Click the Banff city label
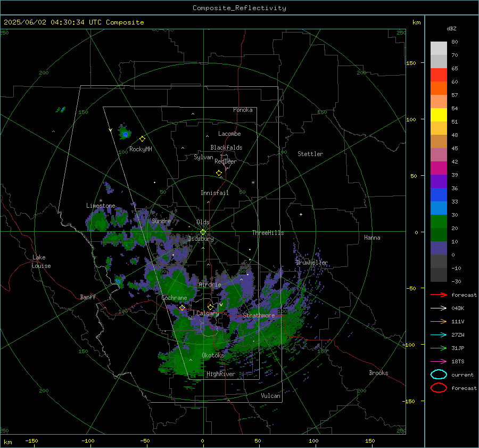This screenshot has width=479, height=448. [x=88, y=297]
